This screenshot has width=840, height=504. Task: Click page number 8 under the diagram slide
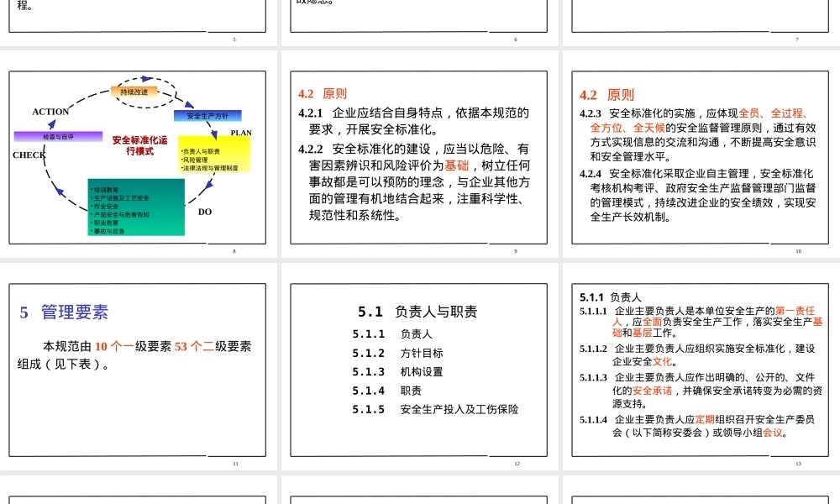[234, 251]
